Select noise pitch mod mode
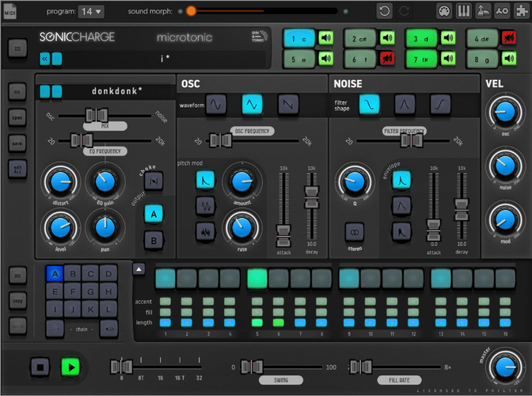Image resolution: width=532 pixels, height=396 pixels. tap(205, 232)
